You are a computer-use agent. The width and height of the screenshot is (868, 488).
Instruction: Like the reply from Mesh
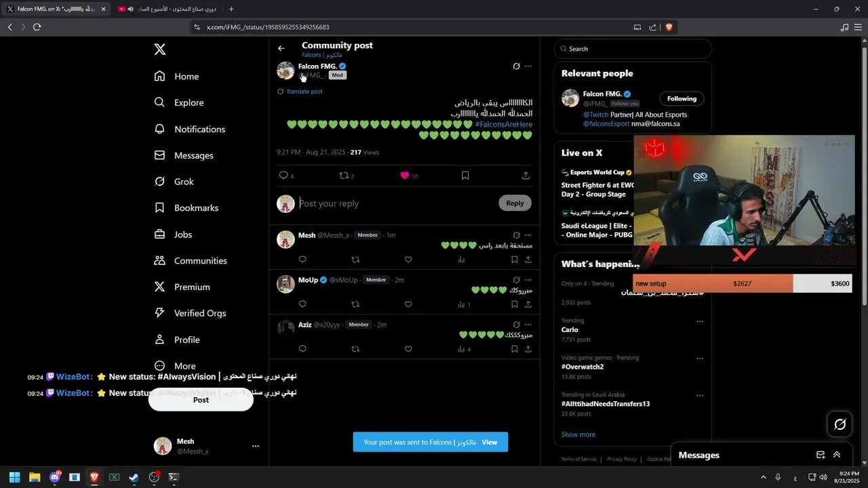point(408,260)
